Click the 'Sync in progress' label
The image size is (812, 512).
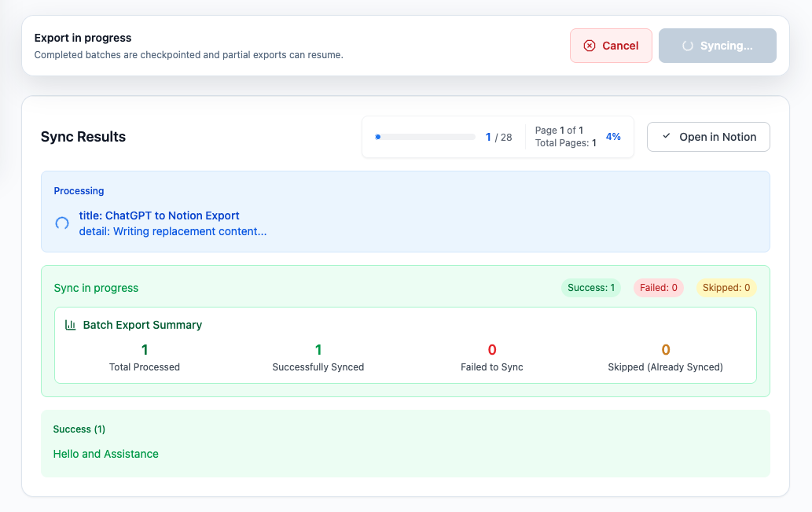point(96,288)
